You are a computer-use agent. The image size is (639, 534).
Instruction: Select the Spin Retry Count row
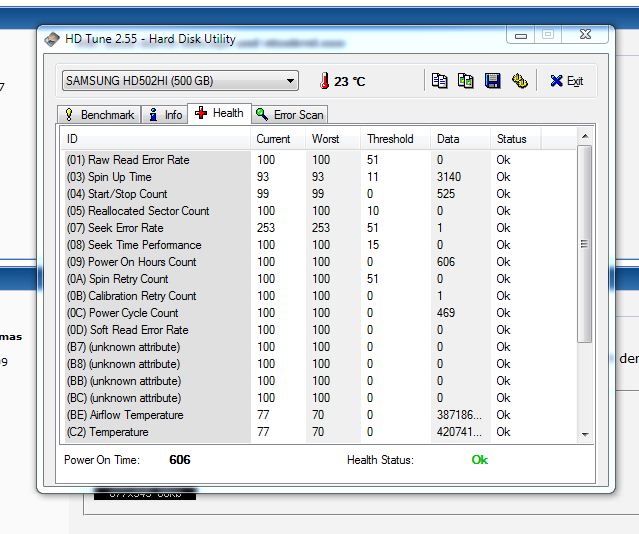(320, 279)
